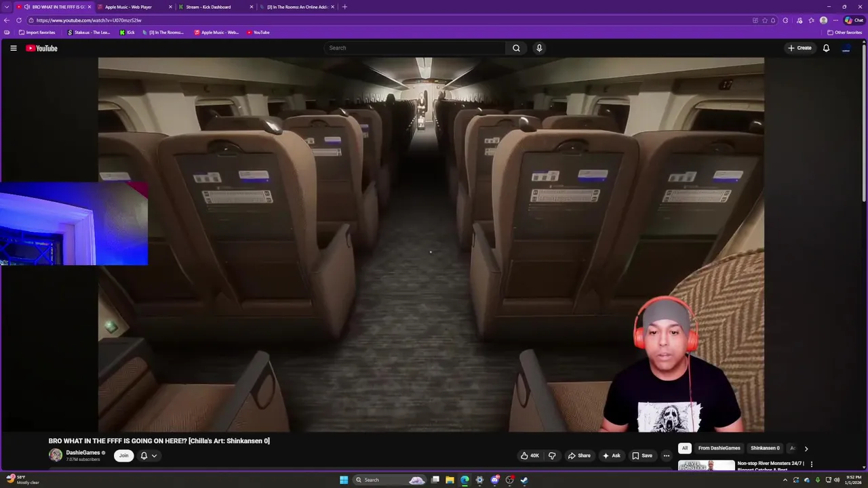Open the taskbar clock and date

852,480
